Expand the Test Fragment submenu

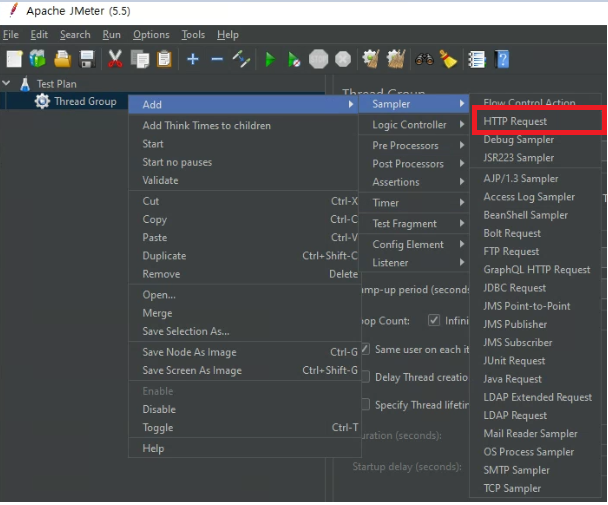click(x=414, y=224)
